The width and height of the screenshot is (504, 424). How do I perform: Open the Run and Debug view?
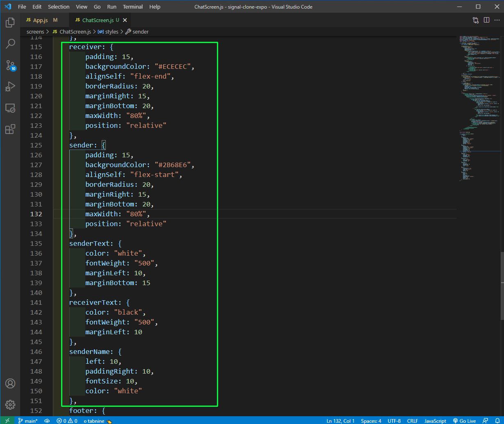click(x=10, y=86)
